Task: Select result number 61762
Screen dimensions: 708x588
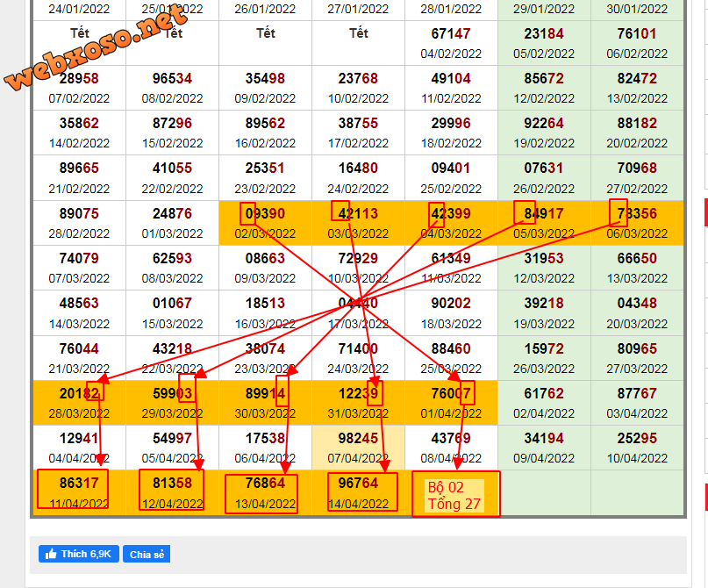Action: (544, 393)
